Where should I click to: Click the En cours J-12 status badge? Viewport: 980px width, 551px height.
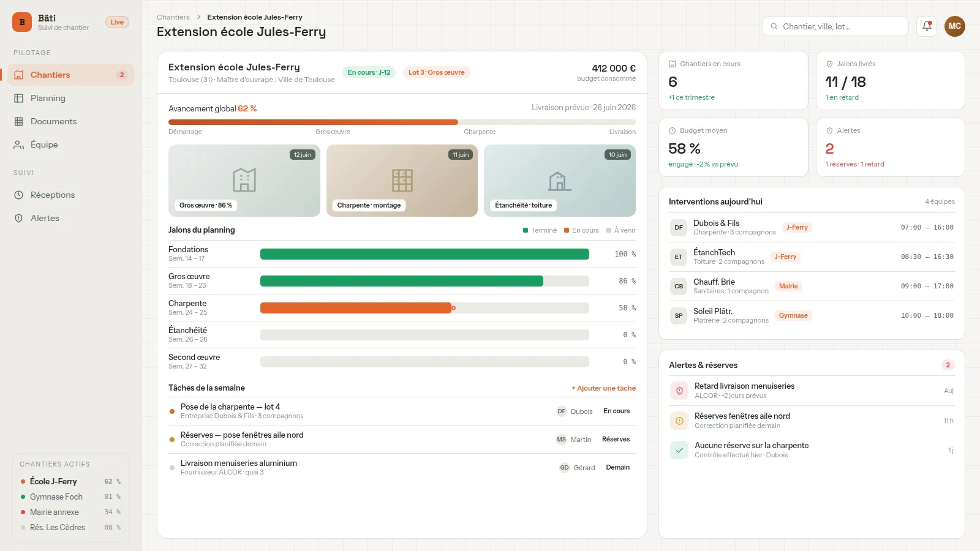pos(369,72)
